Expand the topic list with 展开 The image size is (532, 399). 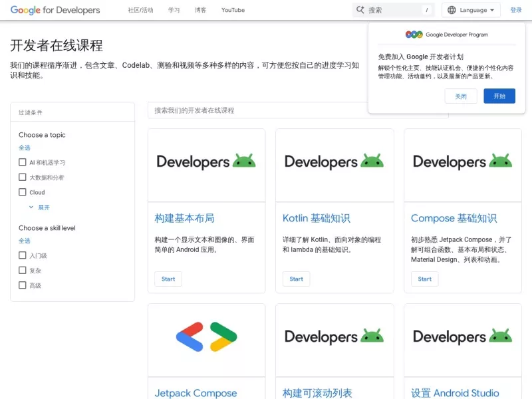40,207
